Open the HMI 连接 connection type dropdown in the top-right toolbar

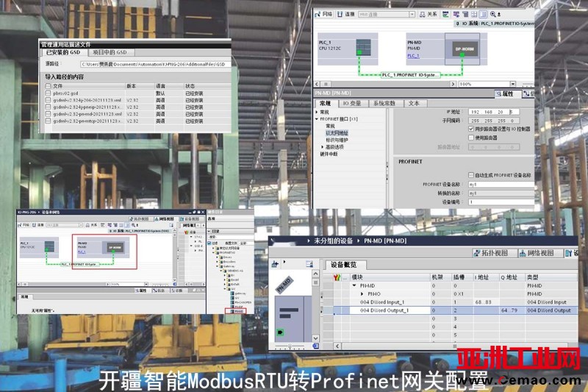point(412,14)
